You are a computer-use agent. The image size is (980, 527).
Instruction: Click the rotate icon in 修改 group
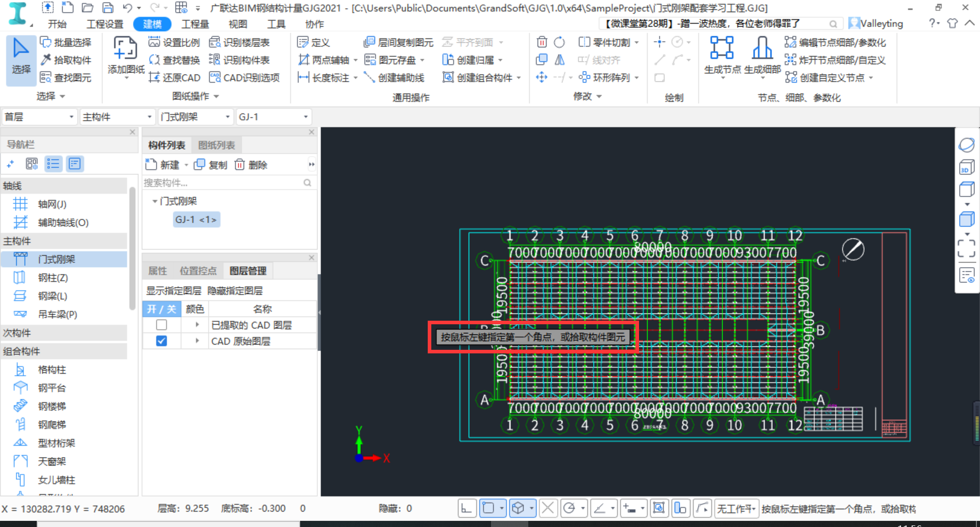(559, 42)
